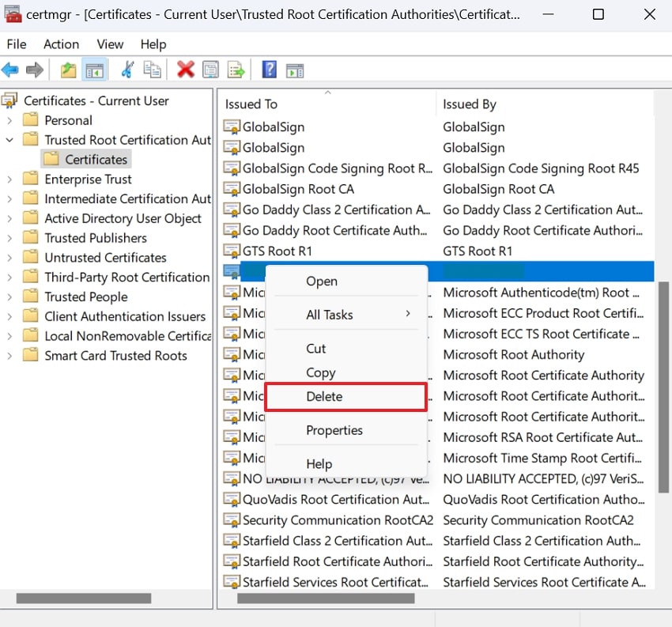The width and height of the screenshot is (672, 627).
Task: Click the Smart Card Trusted Roots folder icon
Action: click(30, 354)
